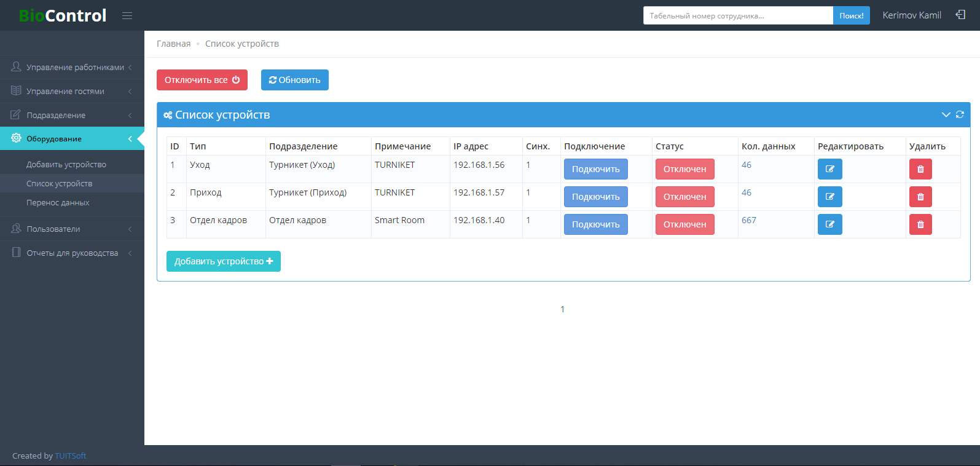This screenshot has height=466, width=980.
Task: Click the Отключен status of Отдел кадров
Action: (x=684, y=224)
